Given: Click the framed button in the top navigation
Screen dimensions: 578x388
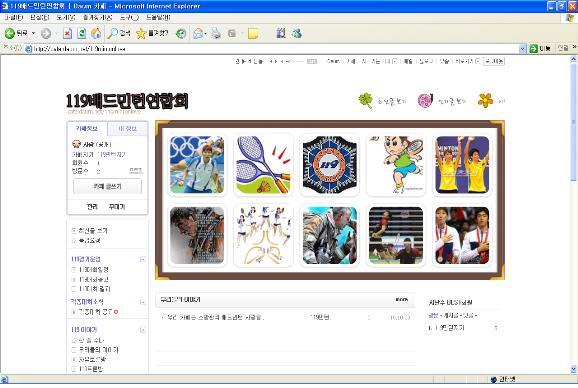Looking at the screenshot, I should (494, 61).
